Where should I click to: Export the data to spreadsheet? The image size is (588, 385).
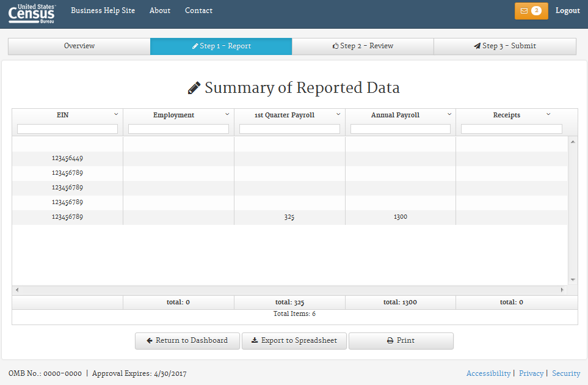[x=294, y=341]
